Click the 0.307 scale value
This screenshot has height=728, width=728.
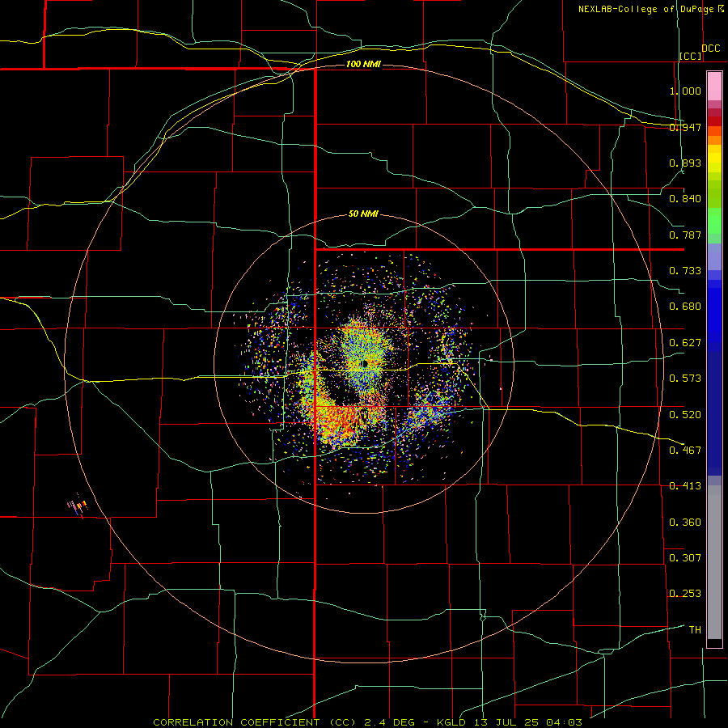coord(685,557)
